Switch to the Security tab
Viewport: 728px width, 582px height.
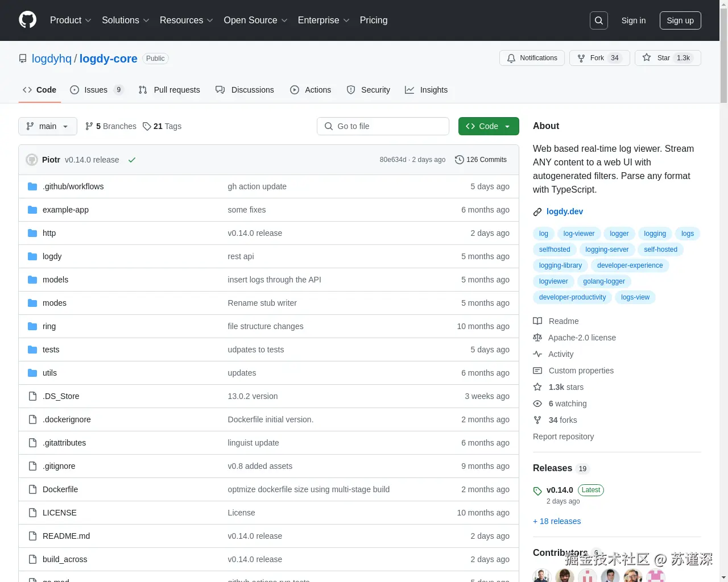click(369, 90)
